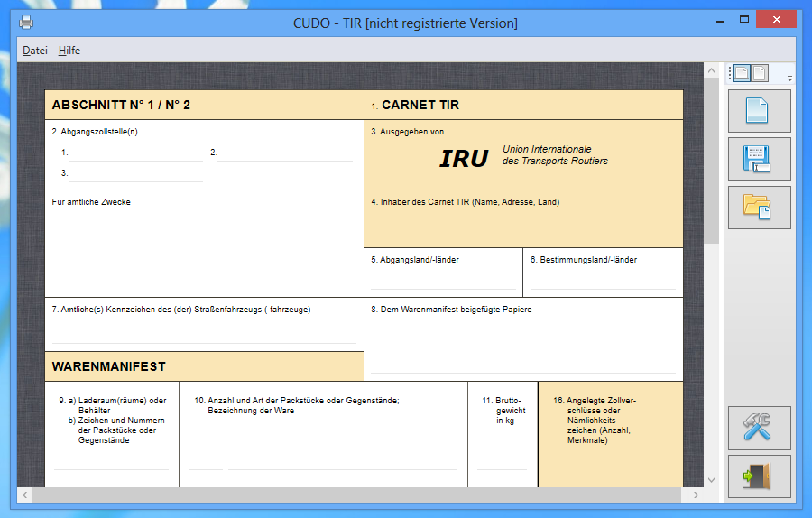This screenshot has width=812, height=518.
Task: Click the horizontal scrollbar thumb
Action: tap(356, 495)
